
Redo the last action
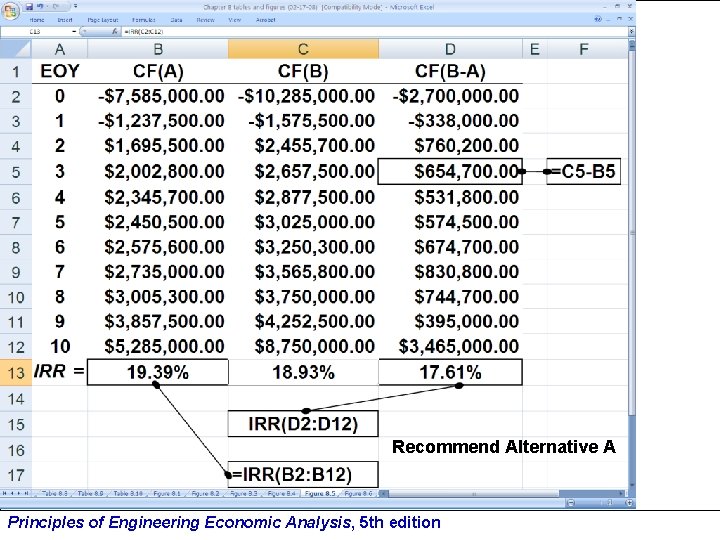[56, 6]
